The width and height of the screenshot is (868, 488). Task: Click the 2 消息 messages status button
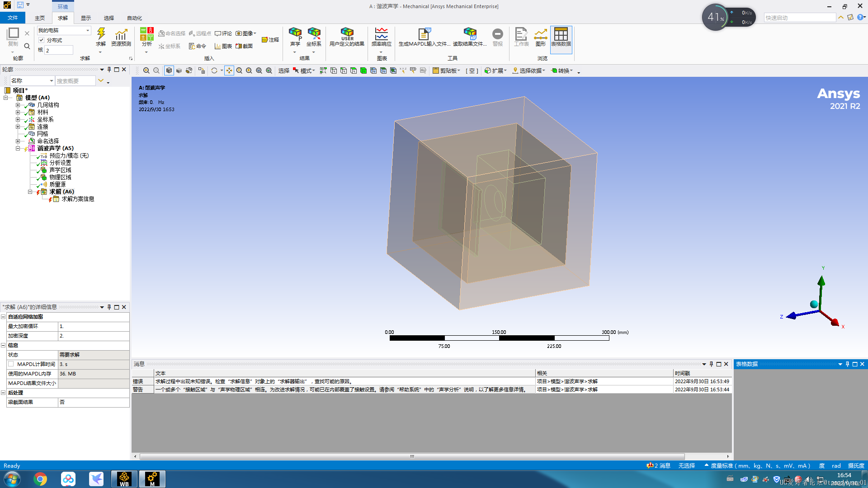tap(659, 465)
